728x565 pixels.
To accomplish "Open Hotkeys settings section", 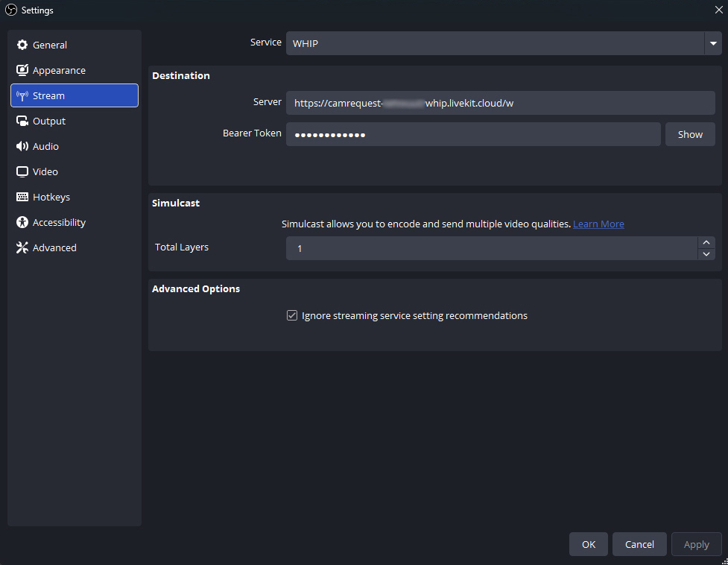I will click(75, 197).
